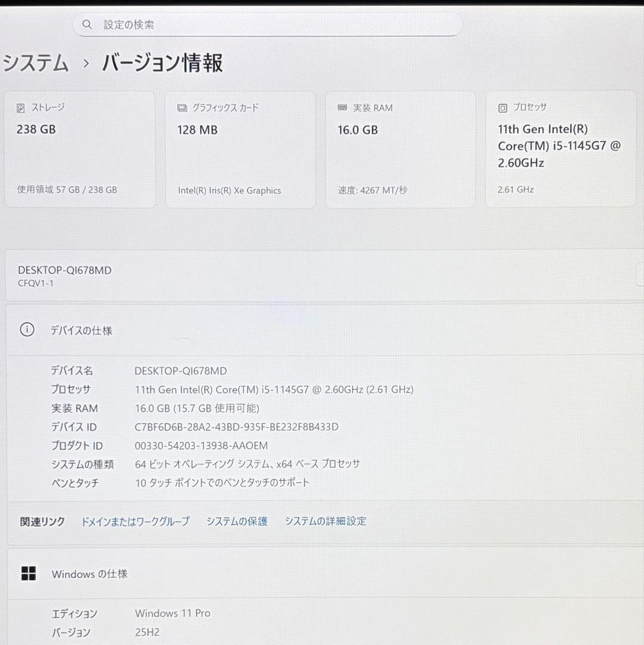Click the graphics card icon on グラフィックスカード card

tap(182, 108)
